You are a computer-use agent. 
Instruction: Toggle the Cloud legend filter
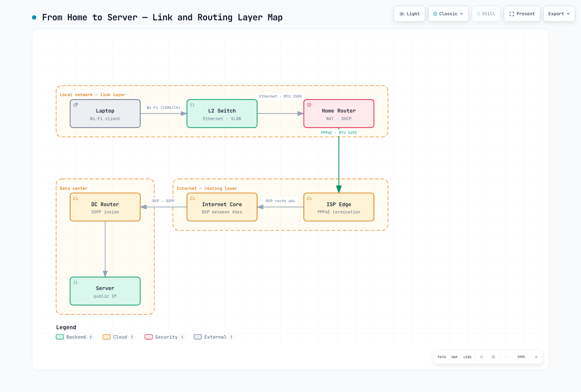[119, 337]
